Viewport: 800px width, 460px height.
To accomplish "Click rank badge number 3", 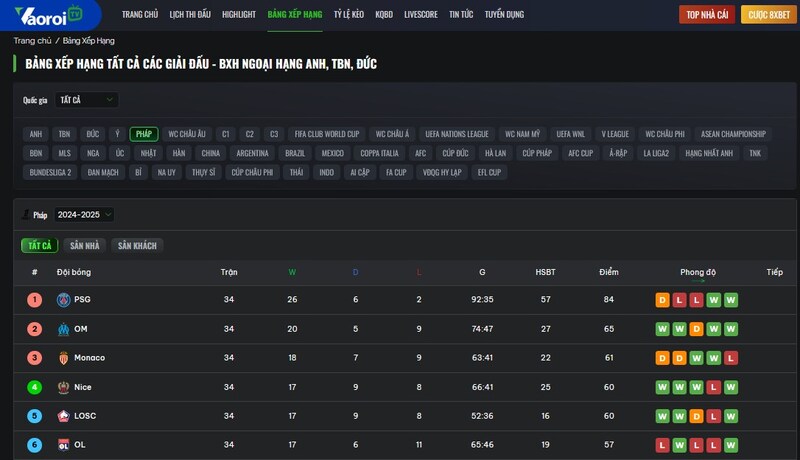I will (x=35, y=358).
